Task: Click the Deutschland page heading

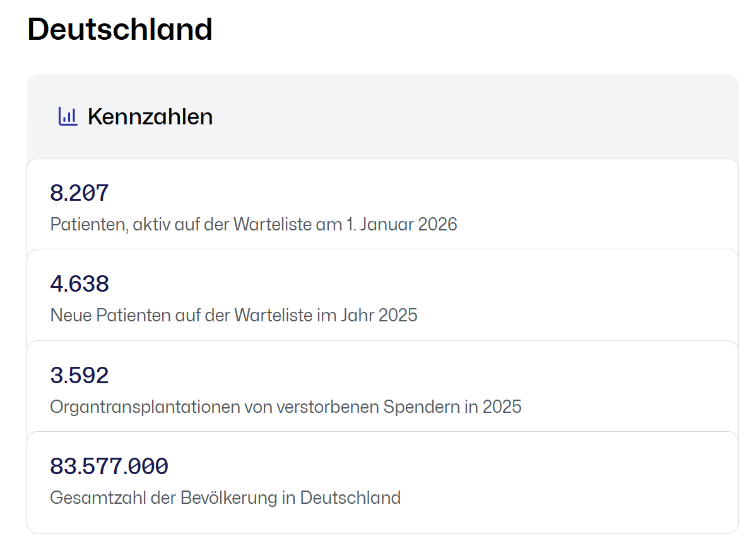Action: tap(120, 30)
